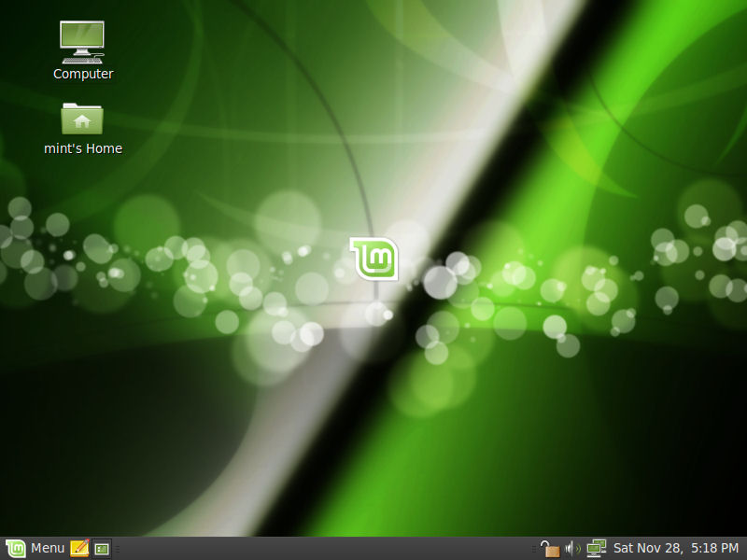
Task: Launch the yellow notes applet in the panel
Action: click(x=79, y=548)
